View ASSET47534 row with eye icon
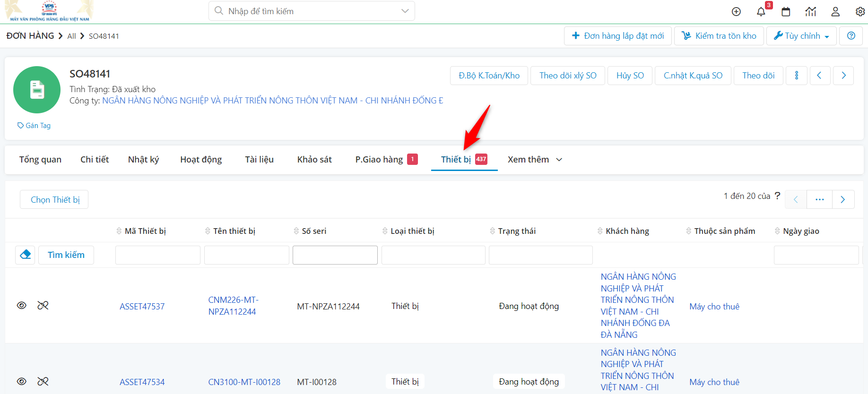868x394 pixels. point(22,381)
